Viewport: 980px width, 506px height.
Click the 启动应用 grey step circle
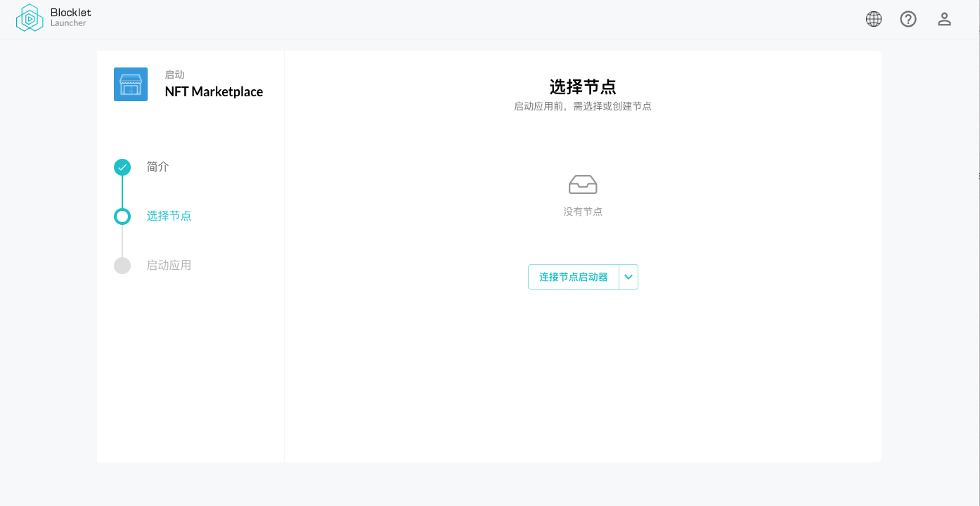tap(122, 266)
